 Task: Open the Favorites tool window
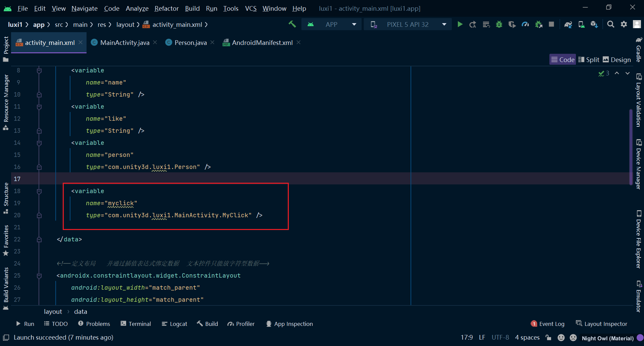6,240
